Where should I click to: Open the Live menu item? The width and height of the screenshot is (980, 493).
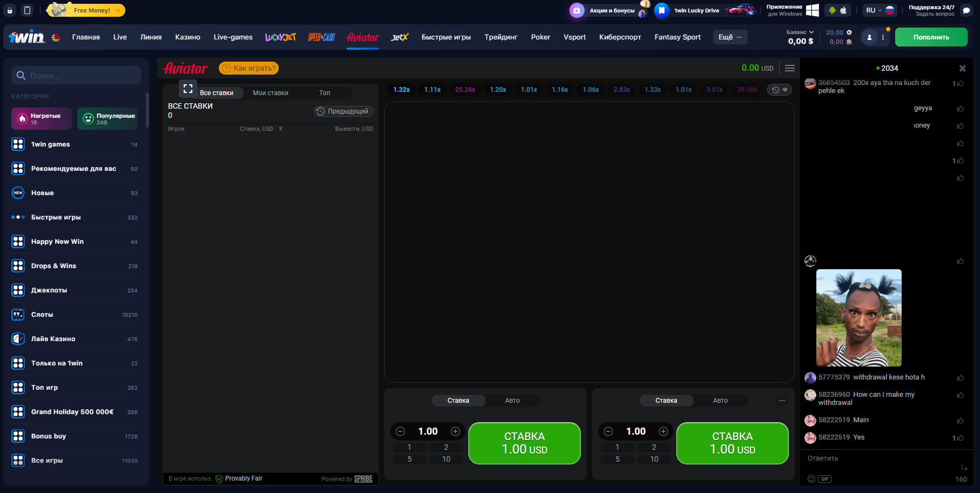pos(120,37)
